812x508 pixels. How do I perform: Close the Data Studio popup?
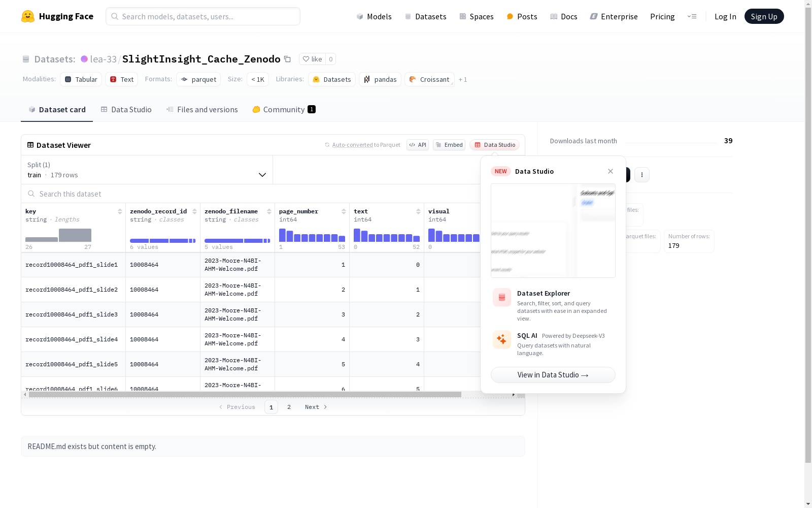coord(611,171)
